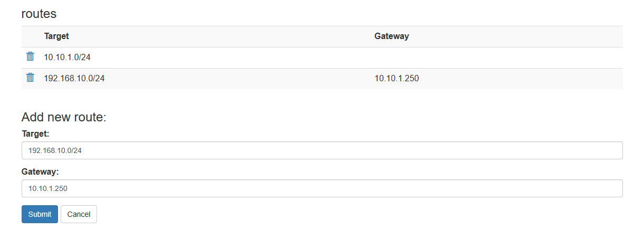Viewport: 644px width, 239px height.
Task: Focus the Target input field
Action: 322,150
